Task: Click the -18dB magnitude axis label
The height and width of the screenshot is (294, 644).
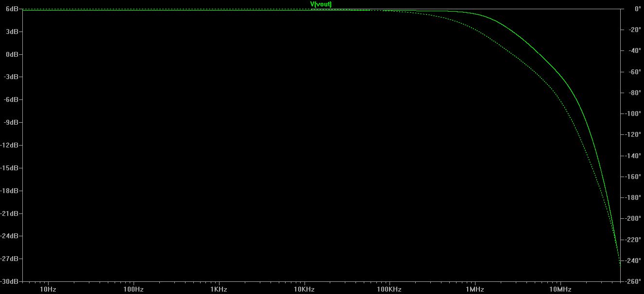Action: 10,191
